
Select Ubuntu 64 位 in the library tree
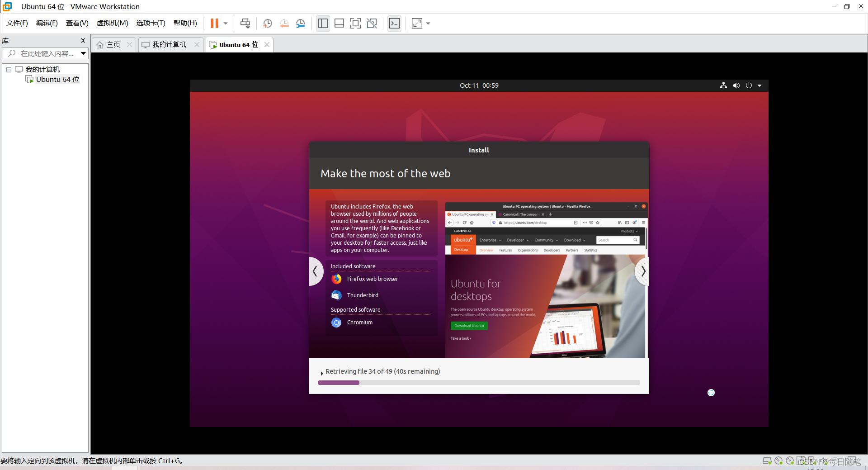point(57,80)
